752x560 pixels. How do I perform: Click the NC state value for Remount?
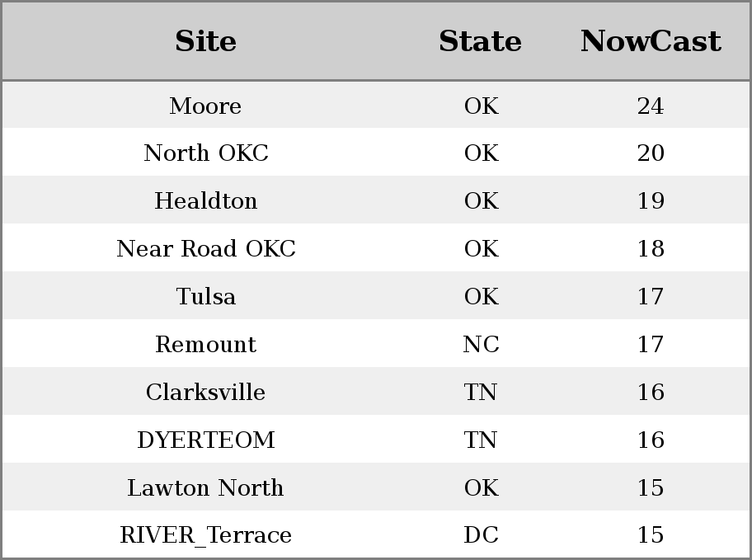click(x=481, y=344)
